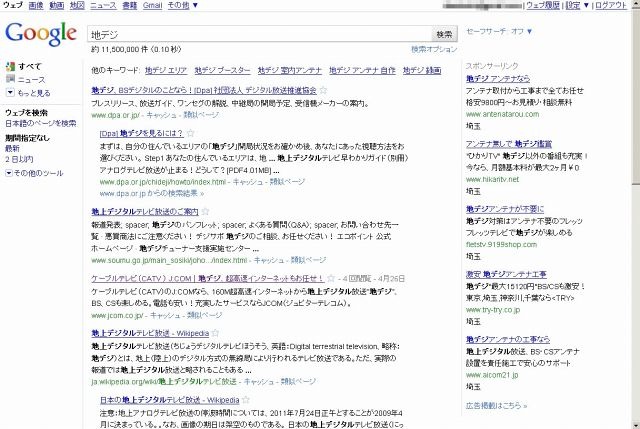Viewport: 640px width, 429px height.
Task: Open sponsored ad 地デジ アンテナなら
Action: (x=498, y=78)
